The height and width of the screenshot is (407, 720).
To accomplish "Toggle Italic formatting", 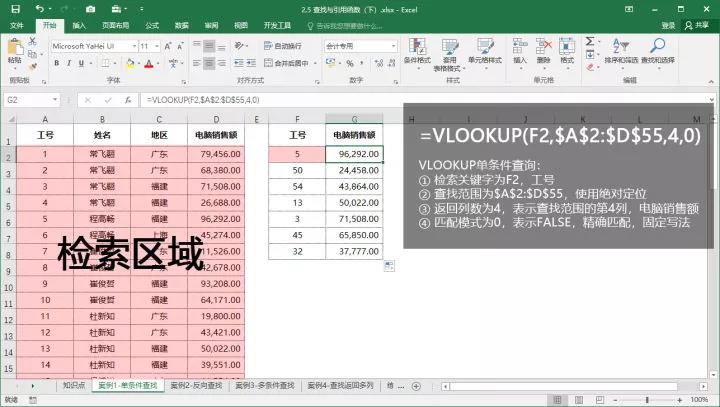I will point(67,62).
